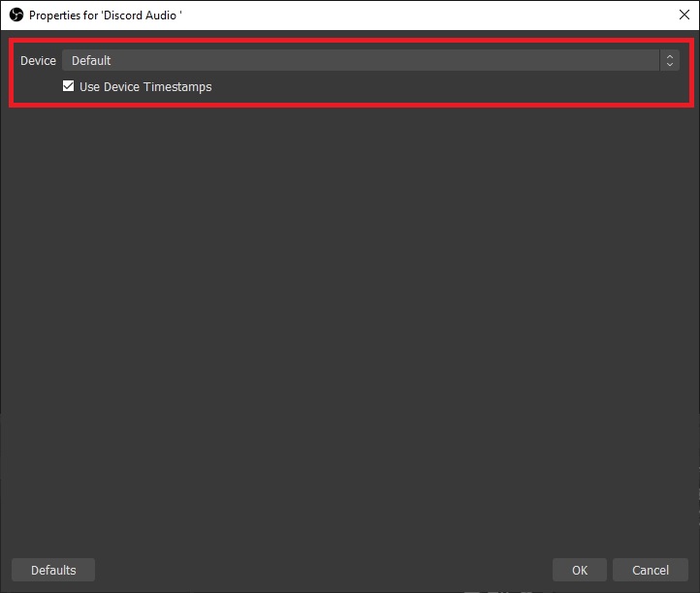Viewport: 700px width, 593px height.
Task: Click the 'Device' label text
Action: (x=38, y=61)
